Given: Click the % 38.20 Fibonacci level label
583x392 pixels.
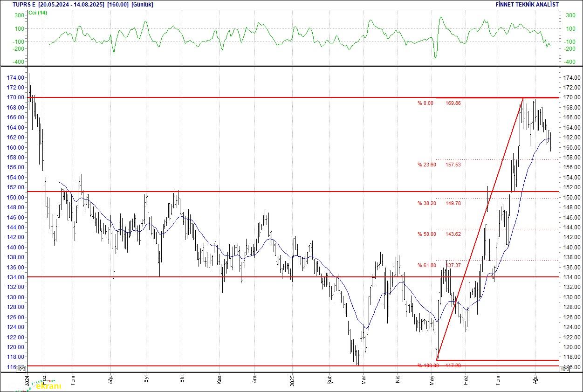Looking at the screenshot, I should [x=427, y=203].
